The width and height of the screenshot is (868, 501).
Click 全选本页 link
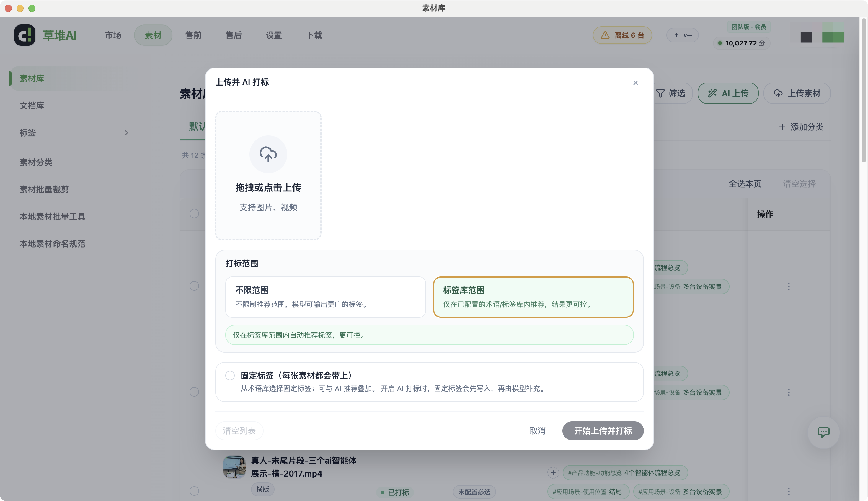[745, 184]
